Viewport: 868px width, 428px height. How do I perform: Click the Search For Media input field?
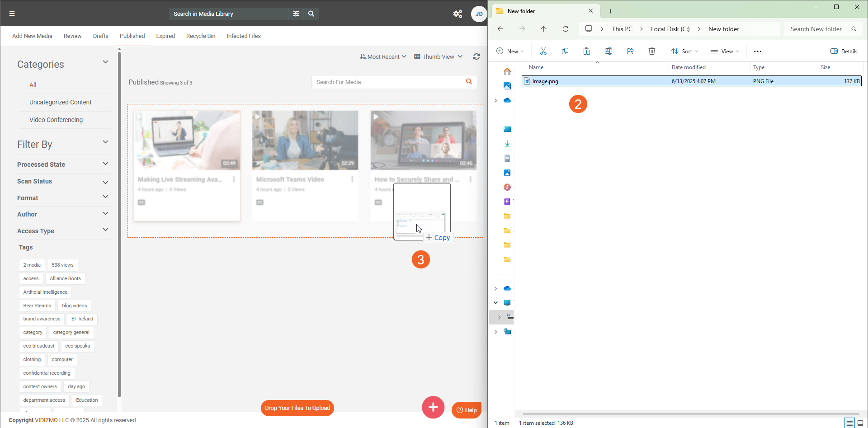(386, 82)
